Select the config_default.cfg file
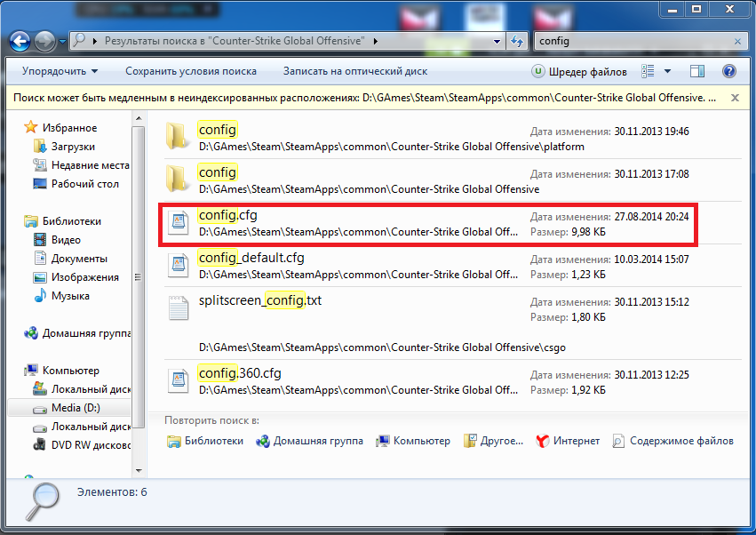This screenshot has height=535, width=756. 452,266
